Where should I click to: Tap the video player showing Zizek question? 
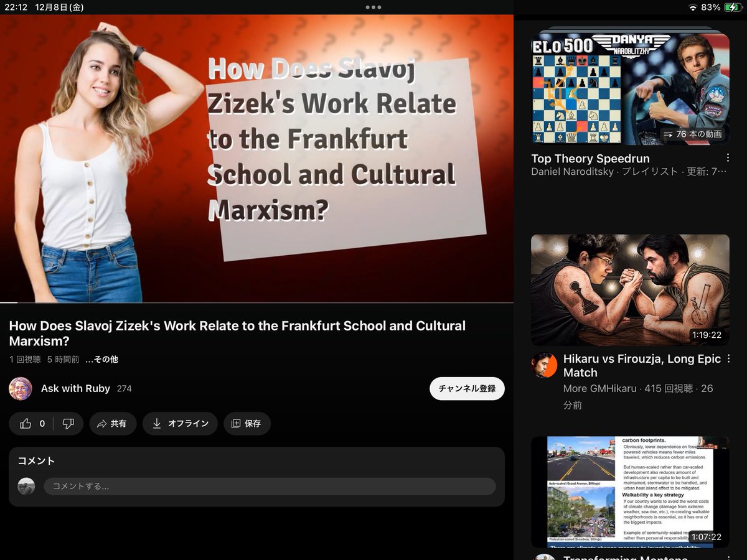(x=256, y=159)
